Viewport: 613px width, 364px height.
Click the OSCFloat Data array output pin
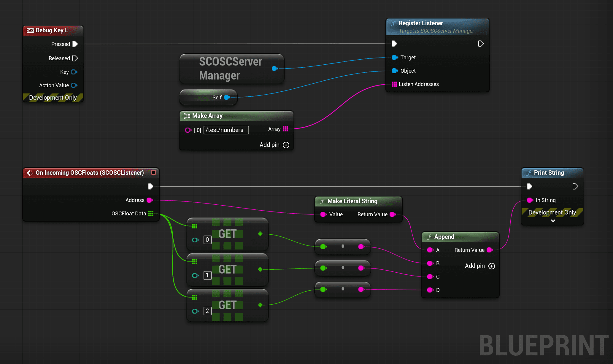coord(151,213)
